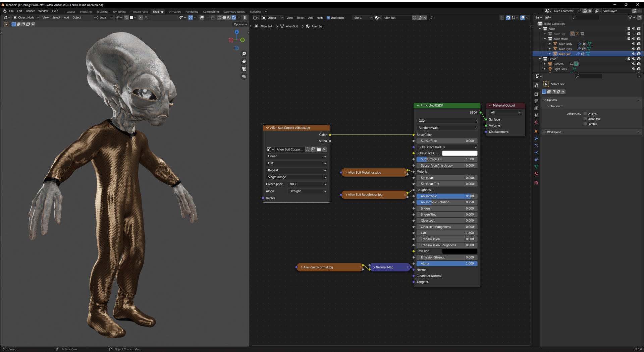Image resolution: width=644 pixels, height=352 pixels.
Task: Open the Particles properties tab
Action: 536,145
